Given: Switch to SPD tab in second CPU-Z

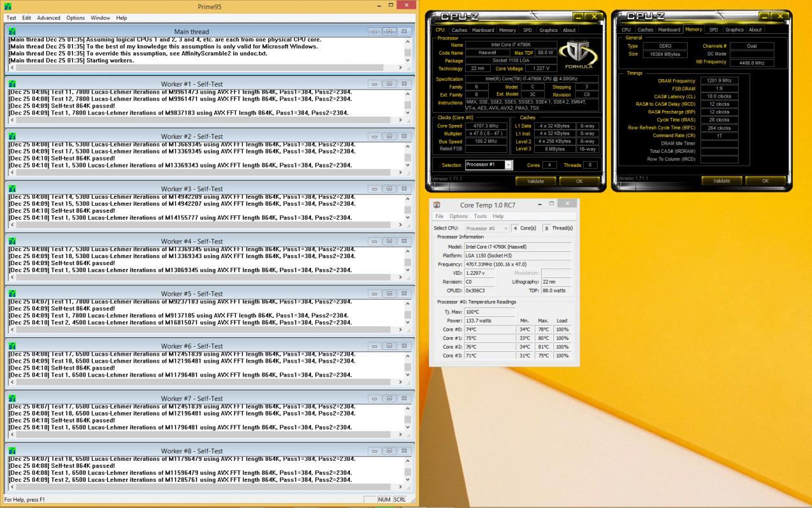Looking at the screenshot, I should coord(713,29).
